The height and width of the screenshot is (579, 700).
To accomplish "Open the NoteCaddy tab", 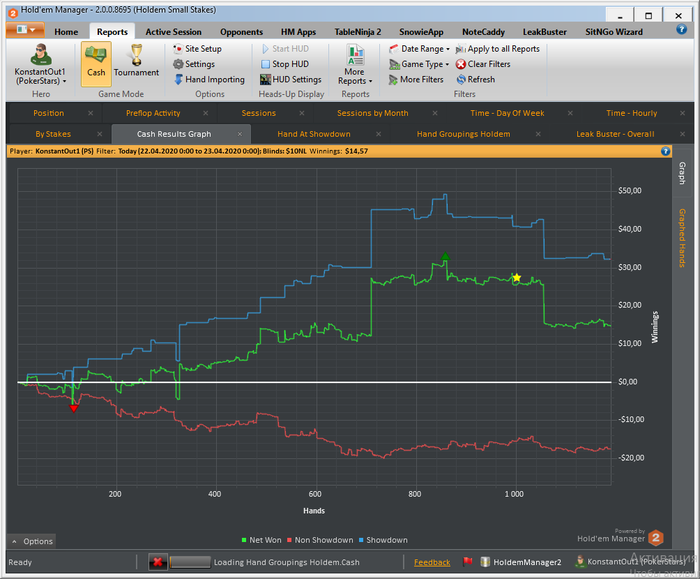I will [x=483, y=32].
